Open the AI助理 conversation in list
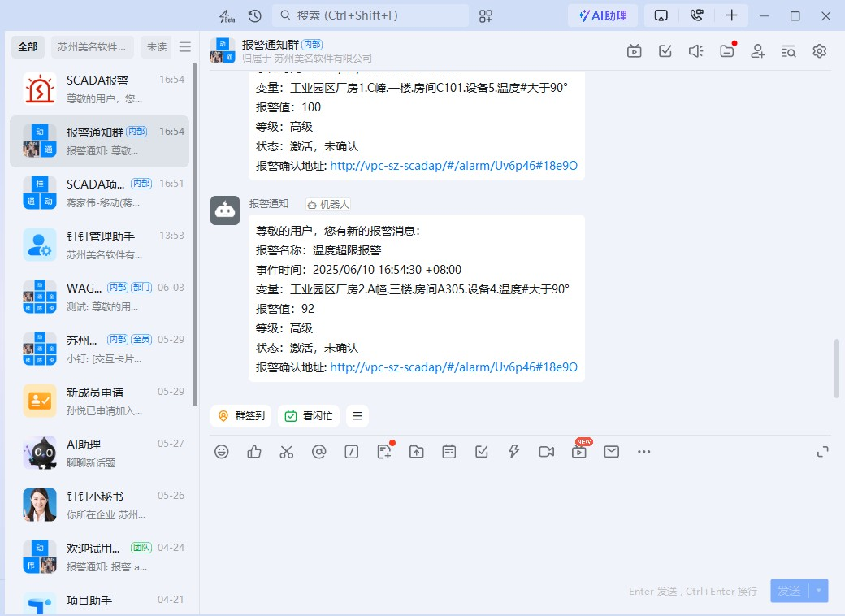Screen dimensions: 845x616 click(100, 453)
